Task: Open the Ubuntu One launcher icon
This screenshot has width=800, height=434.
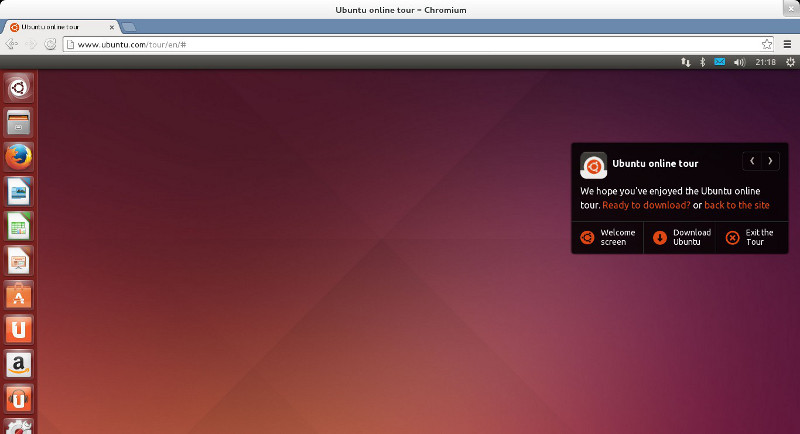Action: pos(19,329)
